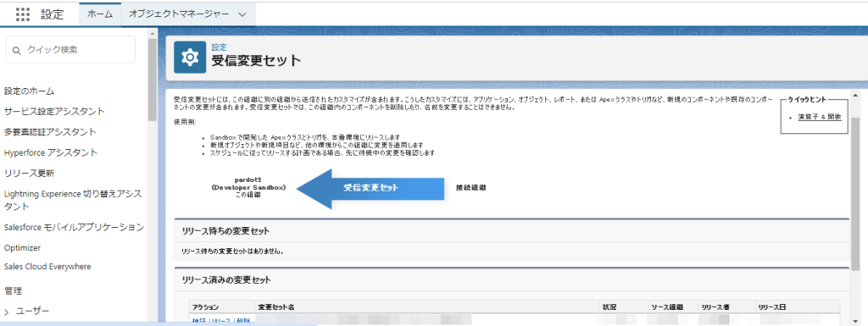
Task: Click the magnifier icon in quick search
Action: pyautogui.click(x=17, y=50)
